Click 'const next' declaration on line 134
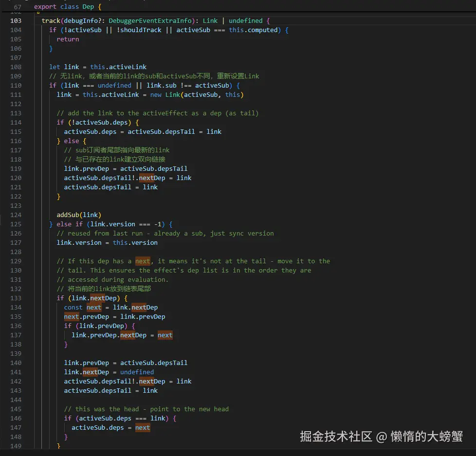 coord(83,308)
